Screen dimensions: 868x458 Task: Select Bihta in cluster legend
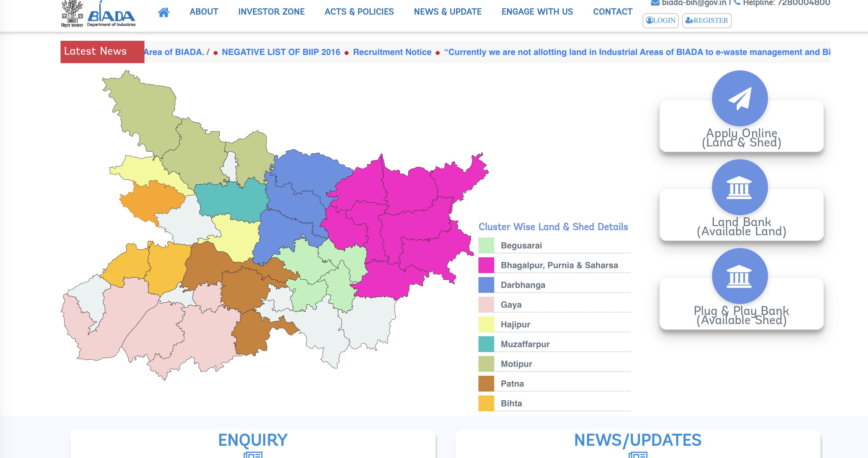click(x=511, y=403)
